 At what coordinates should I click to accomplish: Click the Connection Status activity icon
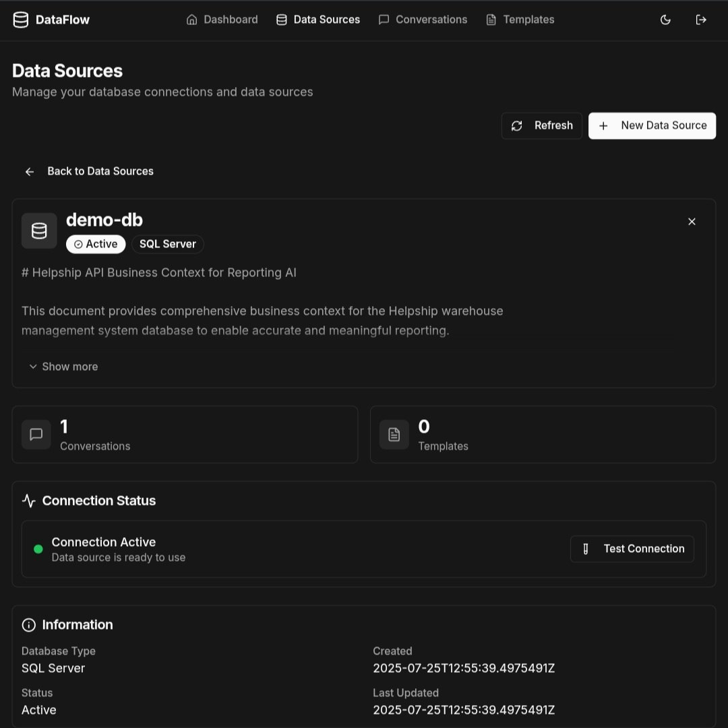tap(28, 500)
